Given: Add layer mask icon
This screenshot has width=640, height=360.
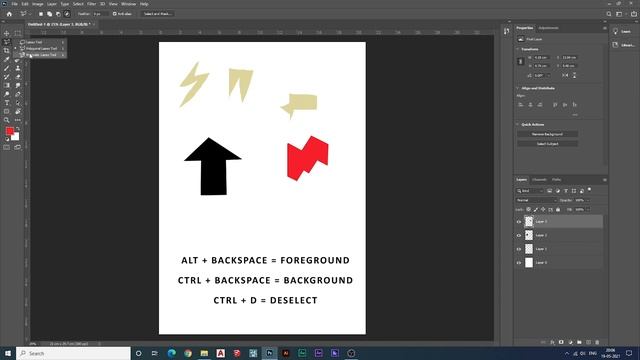Looking at the screenshot, I should (x=561, y=342).
